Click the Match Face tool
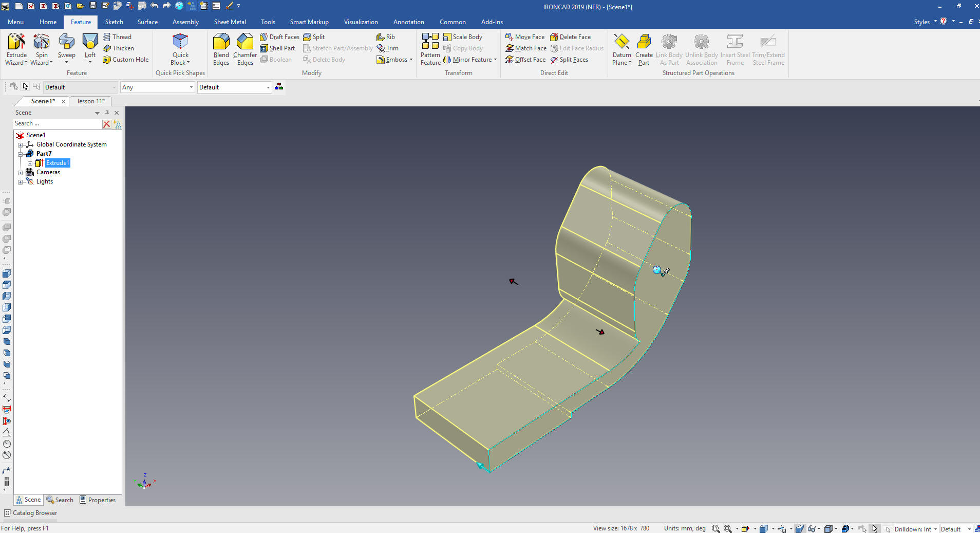 pos(526,48)
